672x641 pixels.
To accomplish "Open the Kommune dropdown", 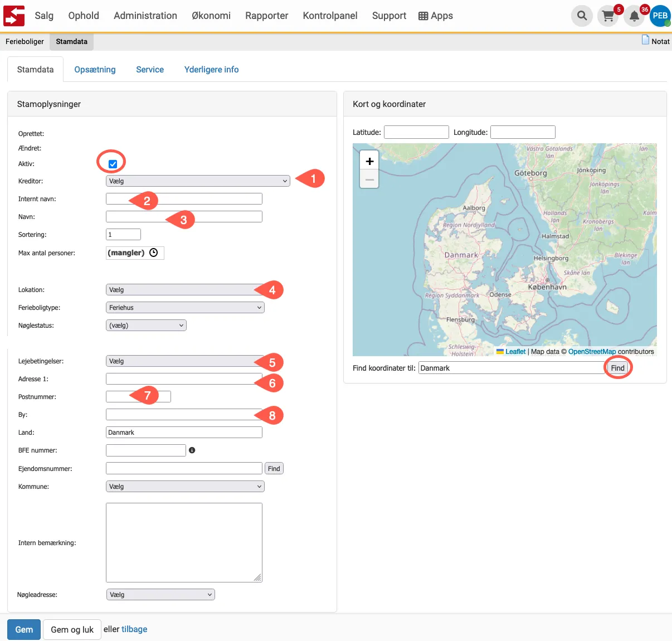I will (x=185, y=487).
